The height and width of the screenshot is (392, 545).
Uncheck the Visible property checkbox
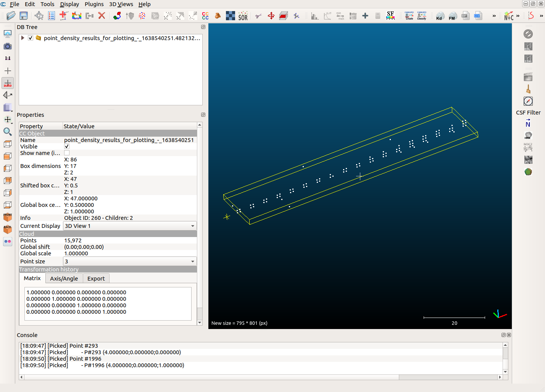click(66, 146)
